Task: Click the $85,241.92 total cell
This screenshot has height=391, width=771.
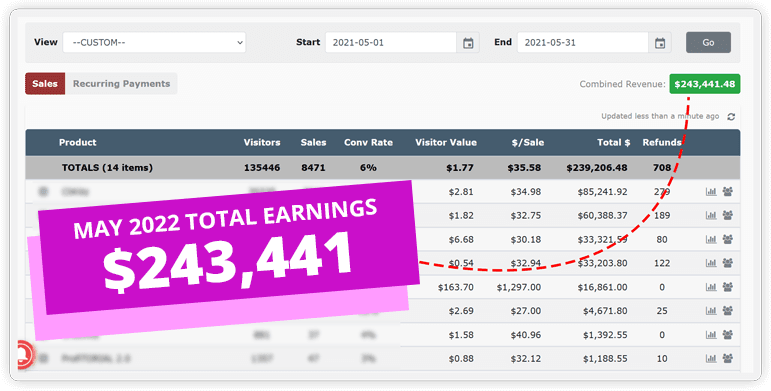Action: 602,192
